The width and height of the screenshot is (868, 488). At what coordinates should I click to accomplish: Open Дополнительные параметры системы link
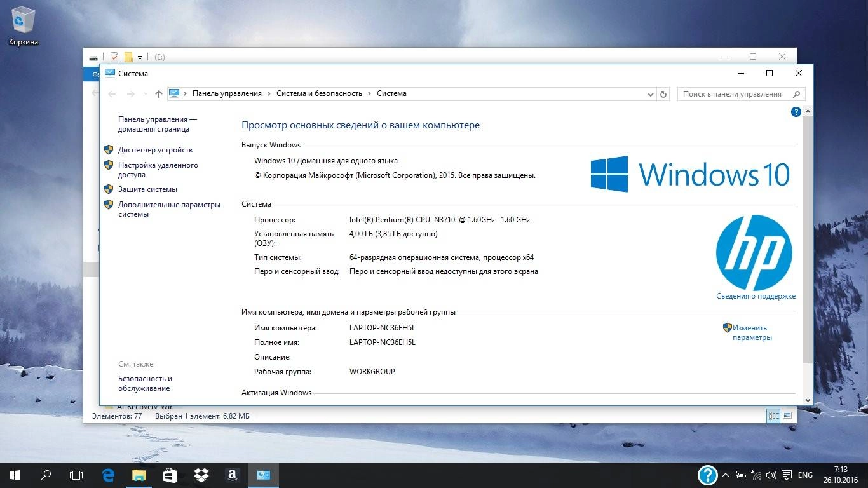169,209
